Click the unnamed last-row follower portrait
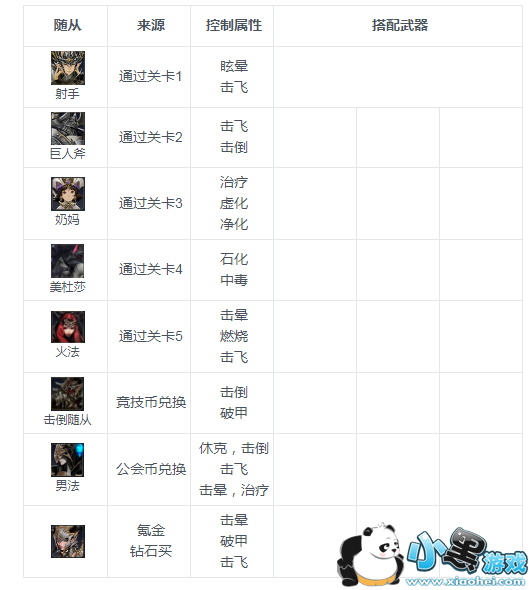Image resolution: width=529 pixels, height=590 pixels. (68, 541)
